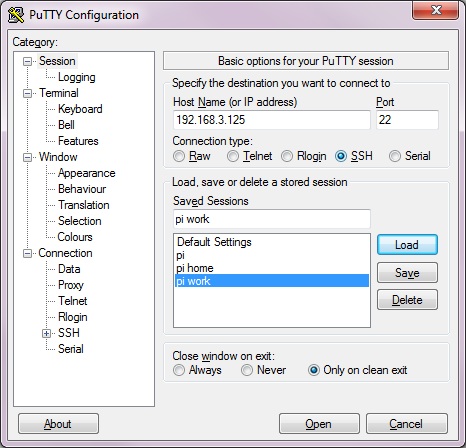The height and width of the screenshot is (448, 466).
Task: Click the PuTTY icon in title bar
Action: (x=16, y=15)
